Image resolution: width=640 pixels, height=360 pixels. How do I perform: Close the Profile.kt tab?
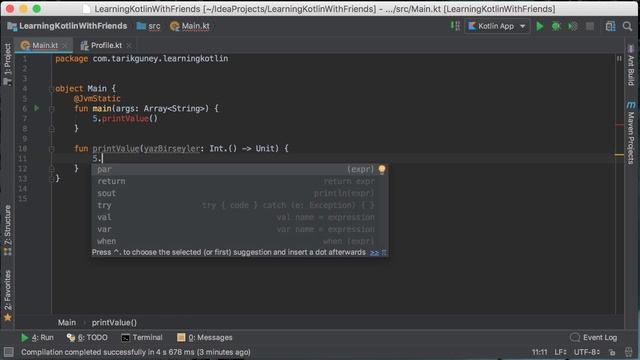129,45
